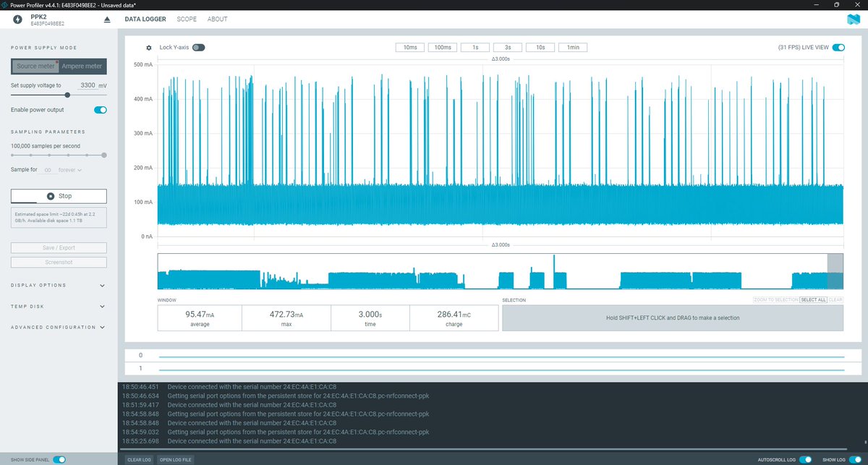
Task: Set time window to 3s
Action: [508, 48]
